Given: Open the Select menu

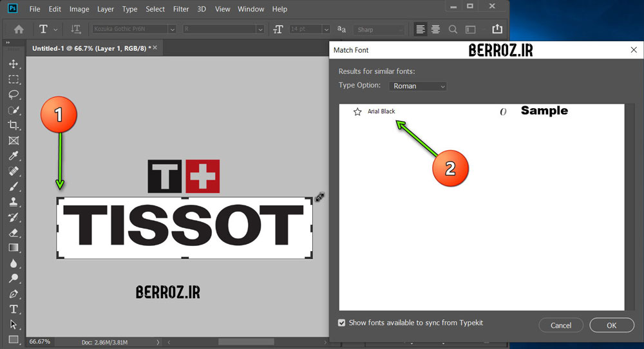Looking at the screenshot, I should point(155,9).
